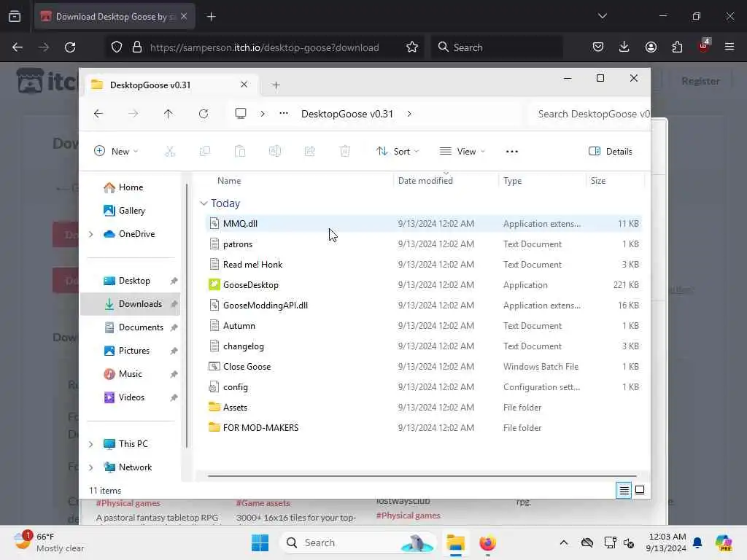Open the Sort dropdown
The width and height of the screenshot is (747, 560).
[x=398, y=152]
